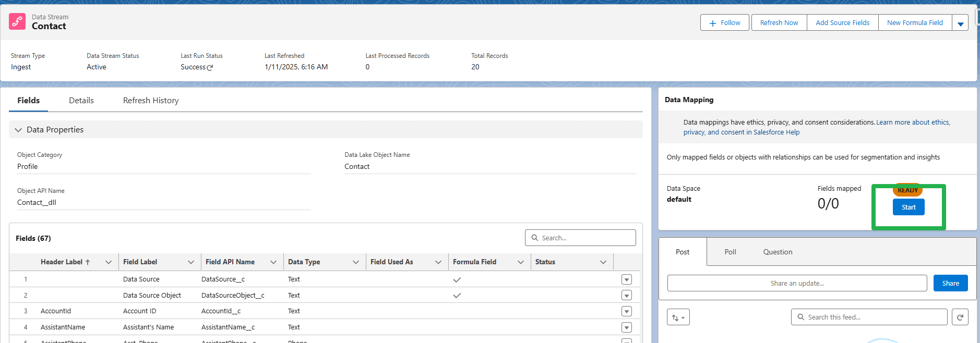Click the Share button
The image size is (980, 343).
coord(950,283)
